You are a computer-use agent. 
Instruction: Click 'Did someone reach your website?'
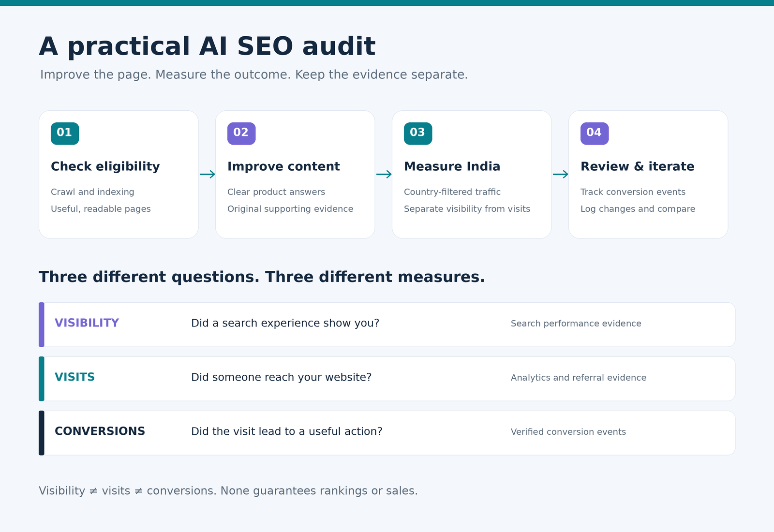tap(281, 377)
